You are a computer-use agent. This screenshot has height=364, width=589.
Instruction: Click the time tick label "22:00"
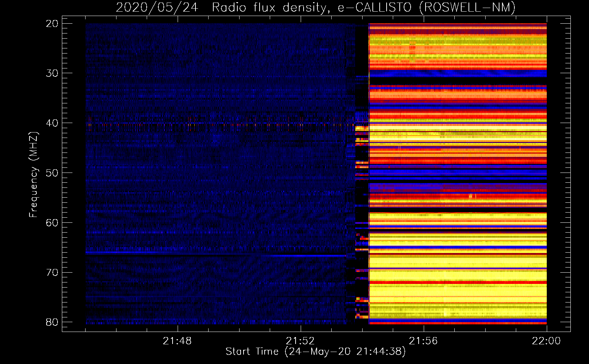coord(546,341)
